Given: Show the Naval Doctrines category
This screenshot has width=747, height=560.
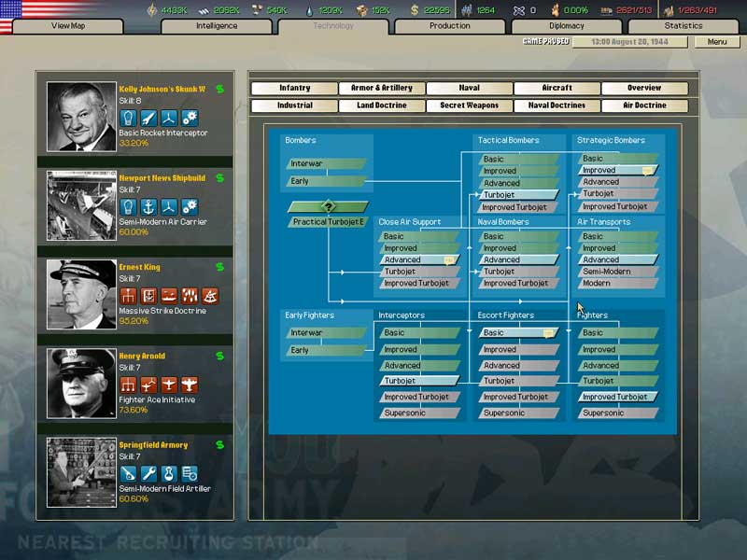Looking at the screenshot, I should pyautogui.click(x=557, y=105).
